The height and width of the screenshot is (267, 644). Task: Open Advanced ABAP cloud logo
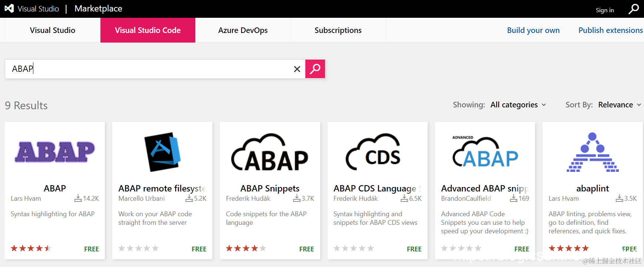click(485, 152)
